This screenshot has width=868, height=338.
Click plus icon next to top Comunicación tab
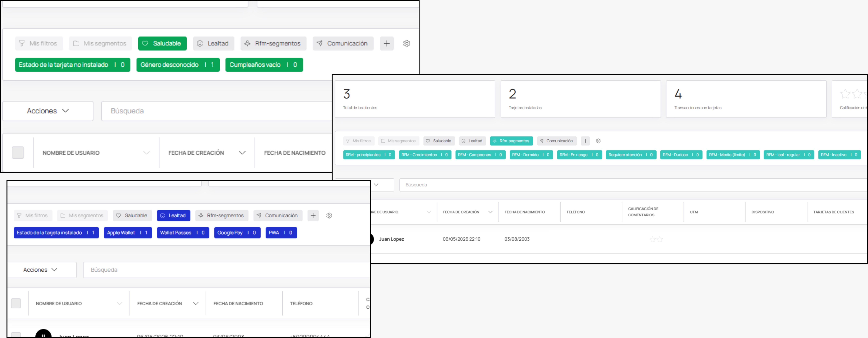click(x=387, y=44)
